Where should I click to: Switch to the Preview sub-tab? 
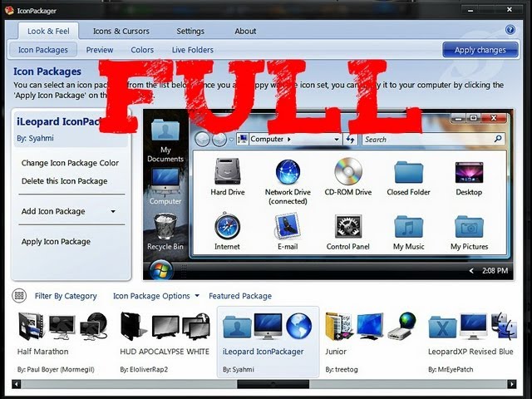click(100, 50)
